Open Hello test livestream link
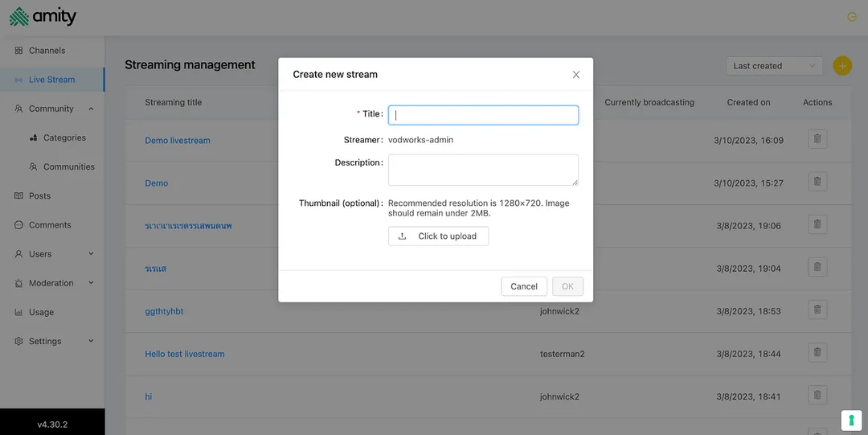Image resolution: width=868 pixels, height=435 pixels. (x=185, y=354)
